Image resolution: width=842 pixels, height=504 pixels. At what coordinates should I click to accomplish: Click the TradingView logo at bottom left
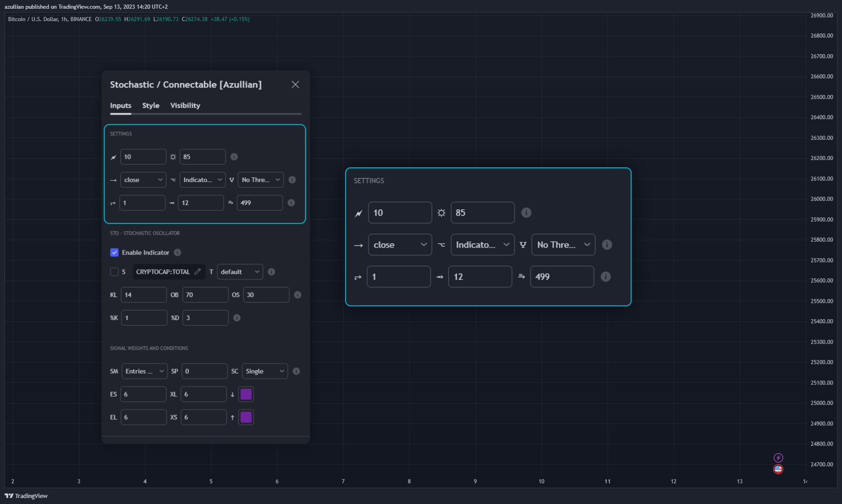26,496
